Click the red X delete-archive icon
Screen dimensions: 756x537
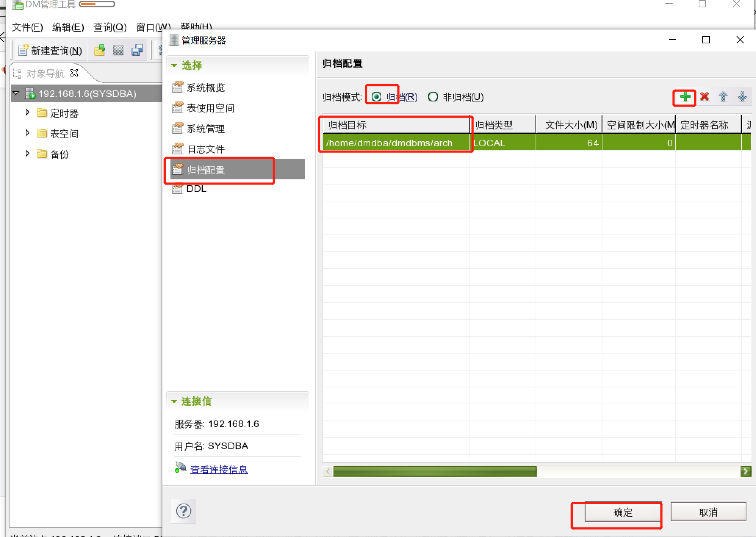coord(704,97)
